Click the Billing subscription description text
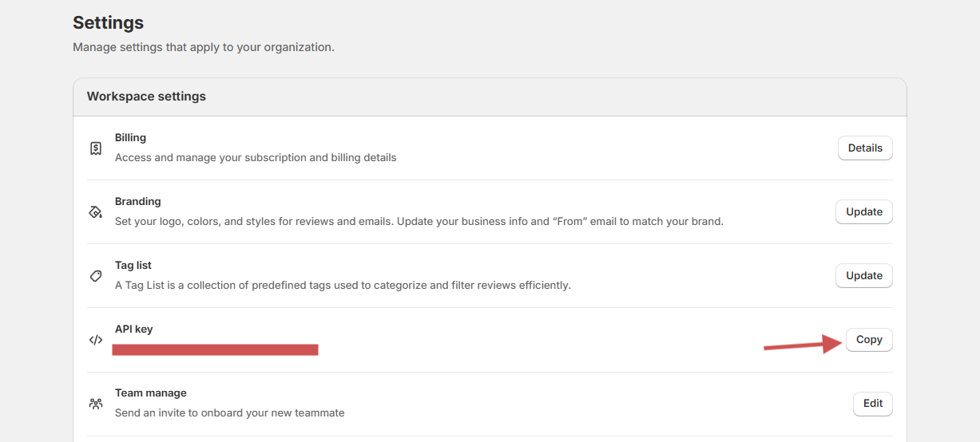 pyautogui.click(x=256, y=158)
